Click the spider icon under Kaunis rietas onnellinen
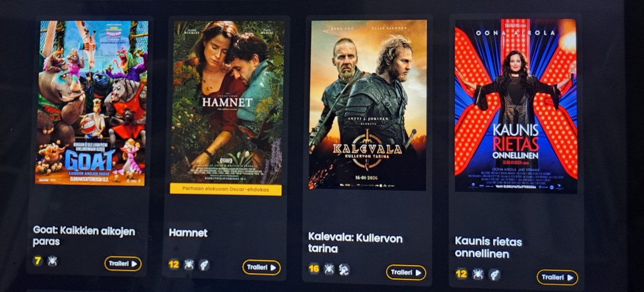Image resolution: width=644 pixels, height=292 pixels. tap(478, 274)
